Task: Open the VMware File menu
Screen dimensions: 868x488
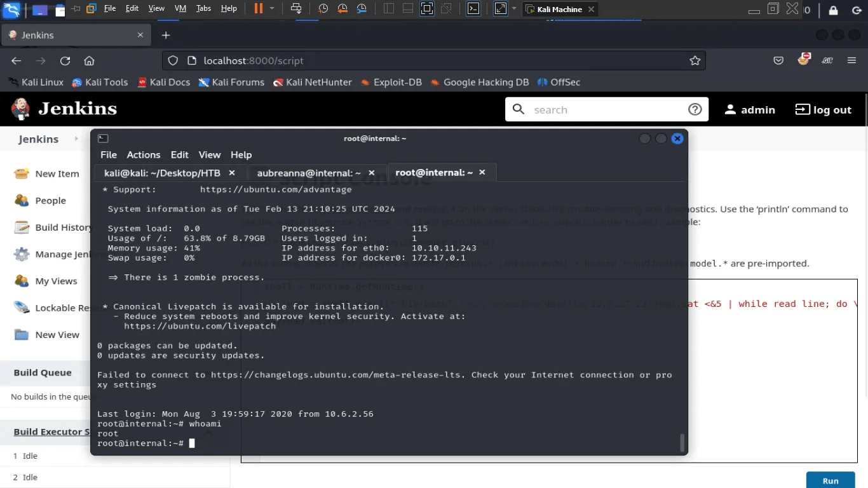Action: (x=110, y=8)
